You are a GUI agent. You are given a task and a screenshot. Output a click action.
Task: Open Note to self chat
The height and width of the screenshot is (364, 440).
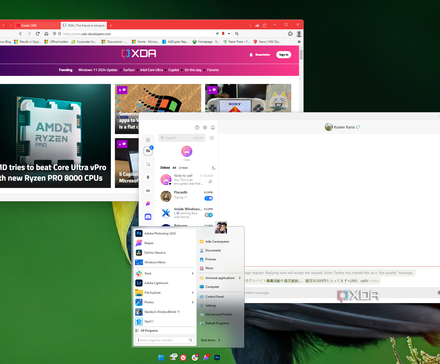(x=187, y=179)
